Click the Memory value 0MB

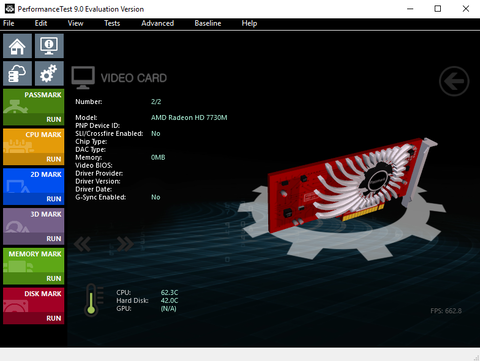pos(158,157)
